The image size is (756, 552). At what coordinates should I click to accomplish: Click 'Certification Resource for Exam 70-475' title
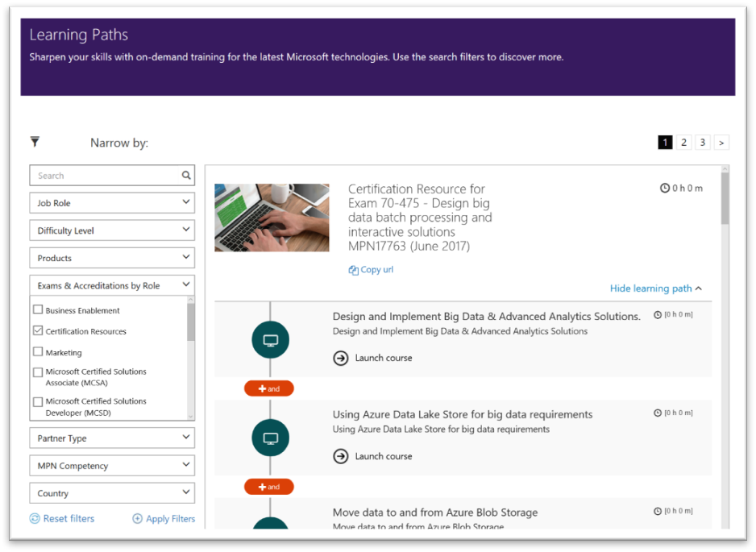pyautogui.click(x=420, y=218)
